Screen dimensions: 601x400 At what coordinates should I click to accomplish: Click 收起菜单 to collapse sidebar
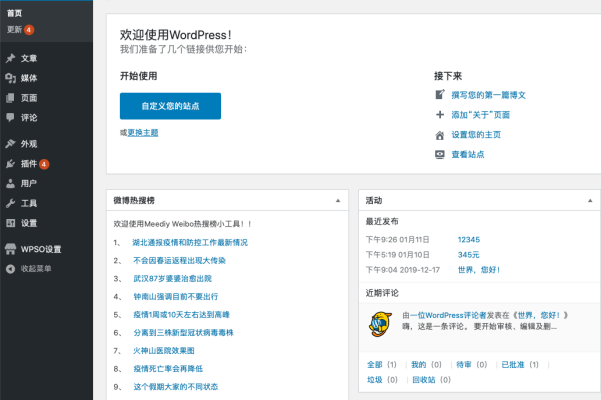36,269
